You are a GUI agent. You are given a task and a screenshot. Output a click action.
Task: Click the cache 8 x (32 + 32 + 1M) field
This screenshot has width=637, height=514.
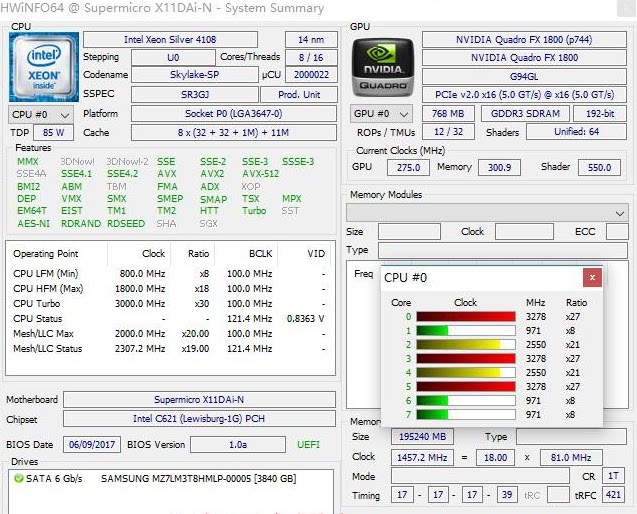point(234,132)
